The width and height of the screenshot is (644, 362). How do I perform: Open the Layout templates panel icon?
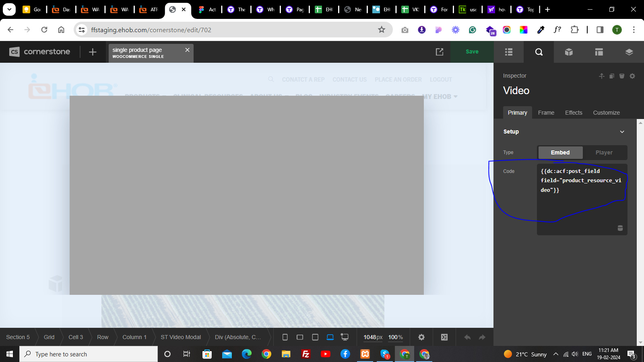[x=599, y=52]
